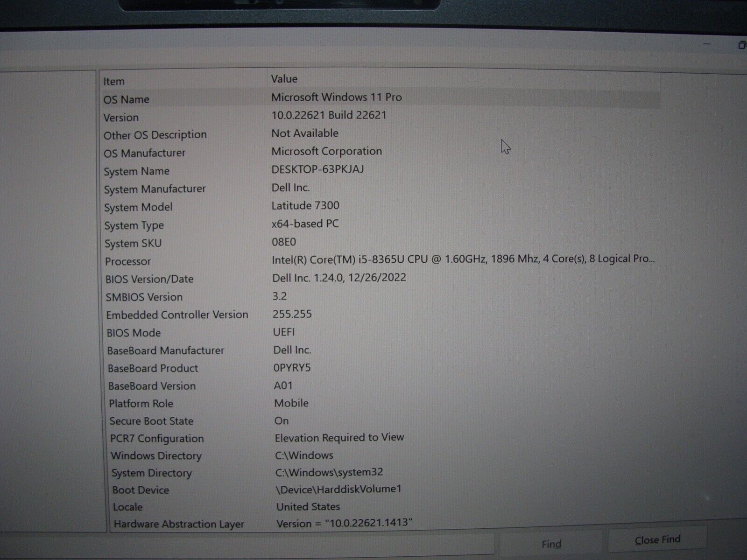Select the Processor row label
The width and height of the screenshot is (747, 560).
tap(128, 261)
